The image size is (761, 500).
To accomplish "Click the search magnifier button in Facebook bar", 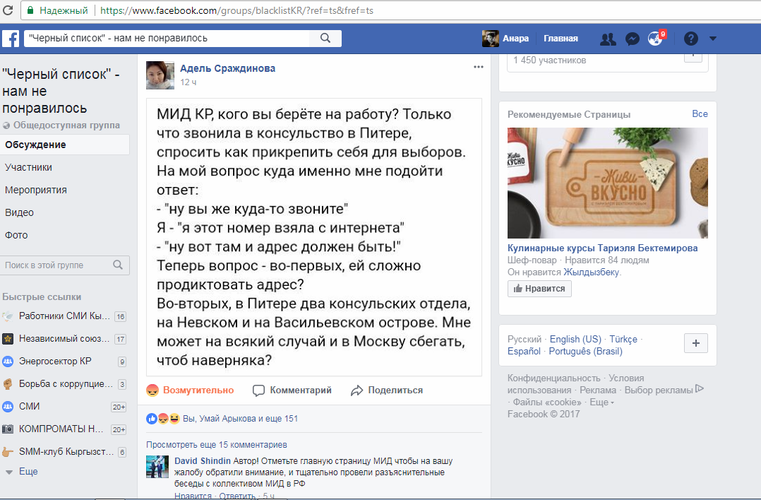I will click(325, 38).
